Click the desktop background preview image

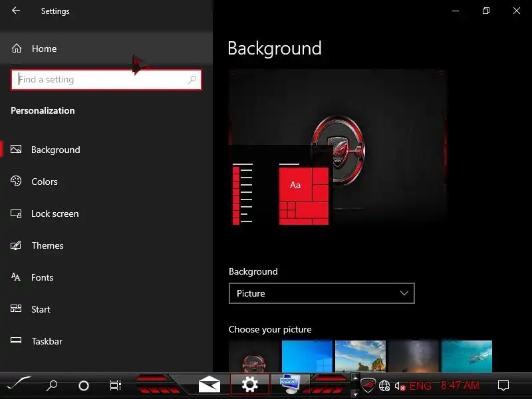pos(338,147)
